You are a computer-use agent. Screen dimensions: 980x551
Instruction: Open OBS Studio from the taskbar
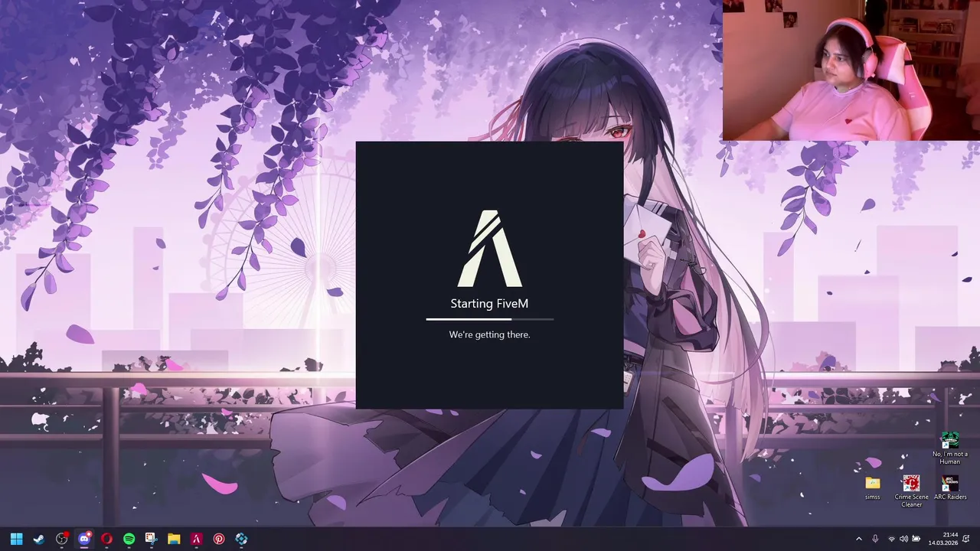pos(61,539)
